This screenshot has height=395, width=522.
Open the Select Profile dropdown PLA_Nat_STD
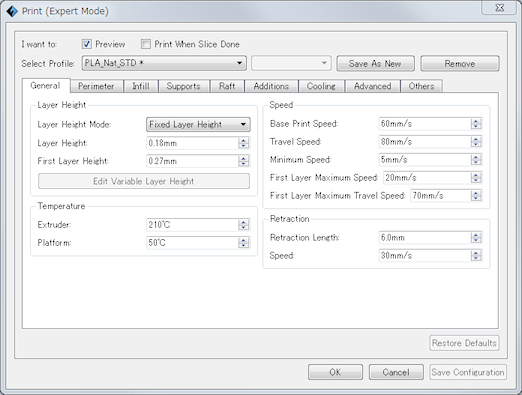point(164,63)
